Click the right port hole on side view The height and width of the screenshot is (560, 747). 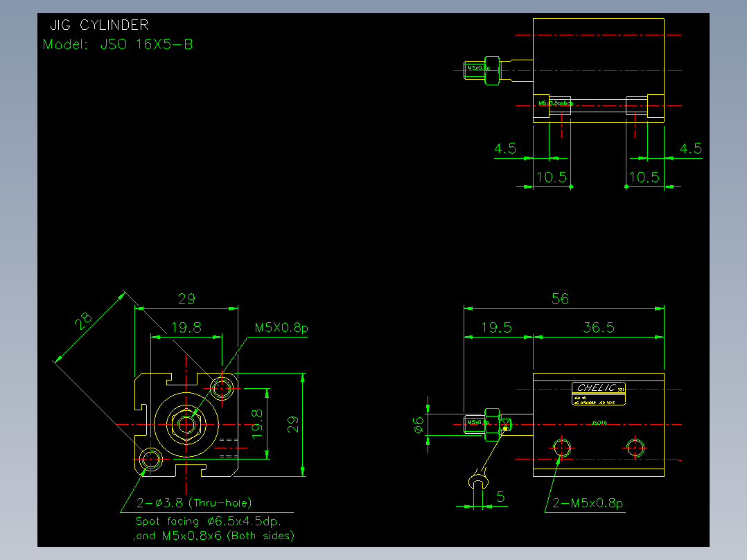635,448
